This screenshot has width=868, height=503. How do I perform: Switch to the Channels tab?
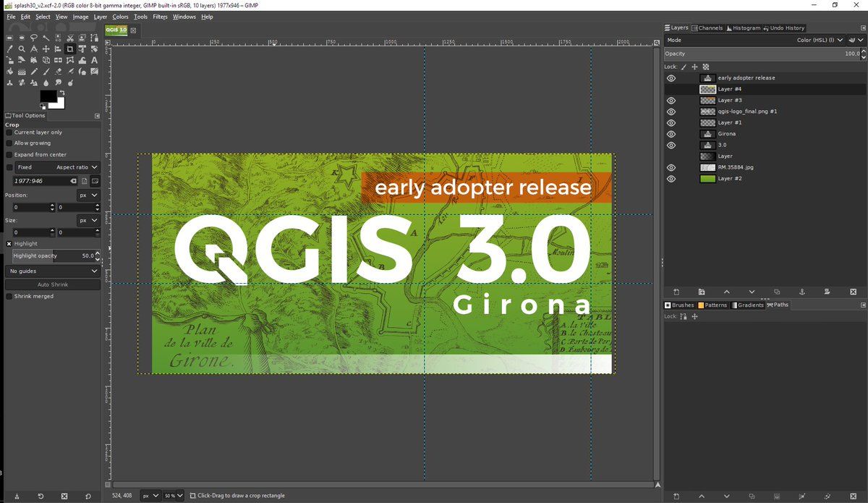[707, 28]
